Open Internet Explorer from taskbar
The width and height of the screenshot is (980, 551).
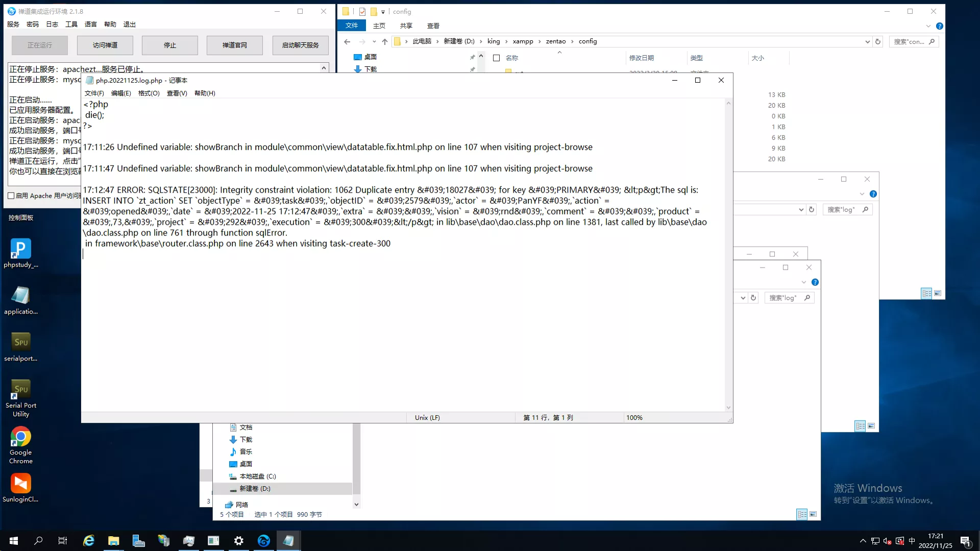click(88, 540)
